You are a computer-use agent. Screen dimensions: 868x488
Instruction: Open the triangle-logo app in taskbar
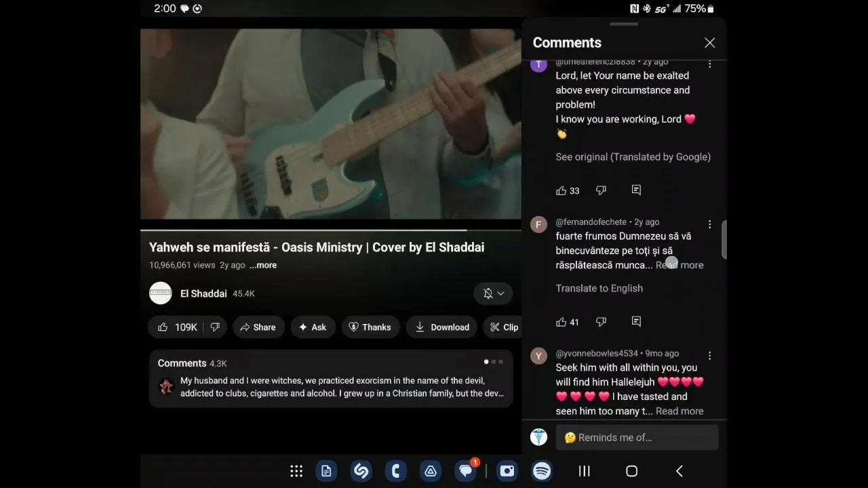tap(431, 471)
